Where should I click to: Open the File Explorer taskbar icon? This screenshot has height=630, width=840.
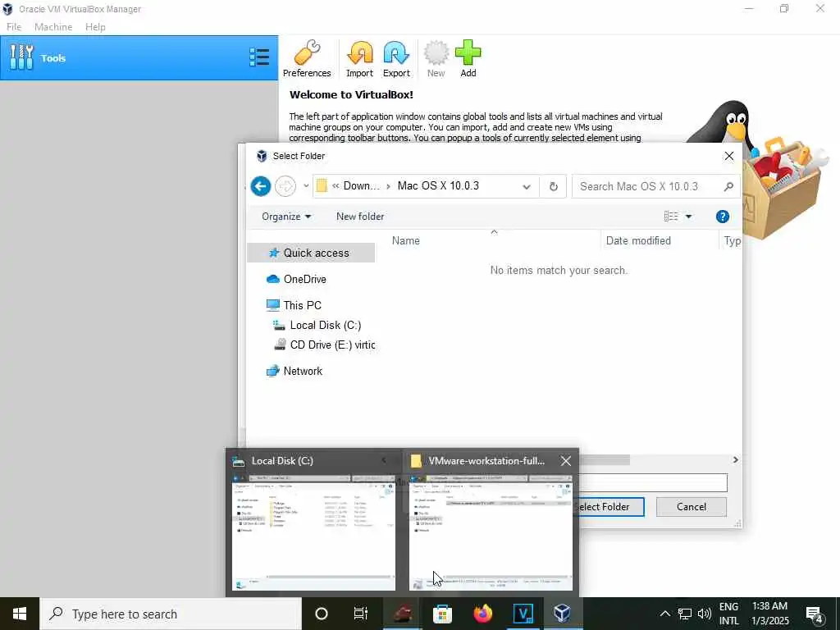coord(402,614)
